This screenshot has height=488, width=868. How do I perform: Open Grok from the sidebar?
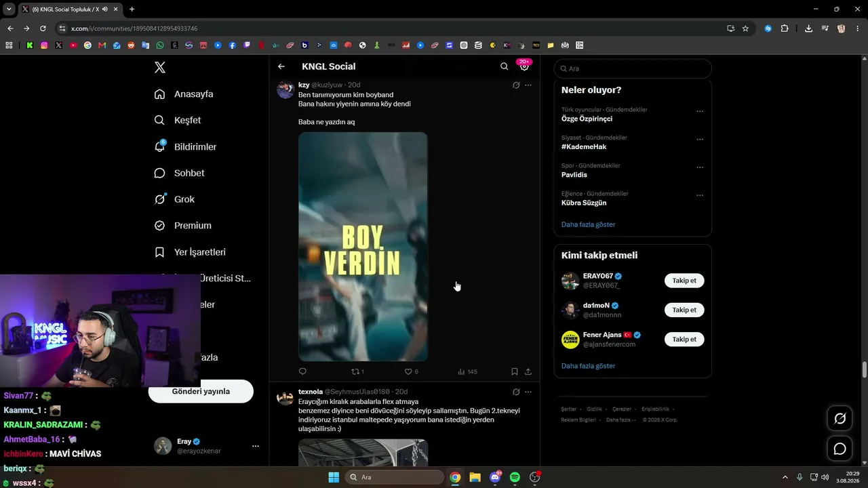click(174, 199)
